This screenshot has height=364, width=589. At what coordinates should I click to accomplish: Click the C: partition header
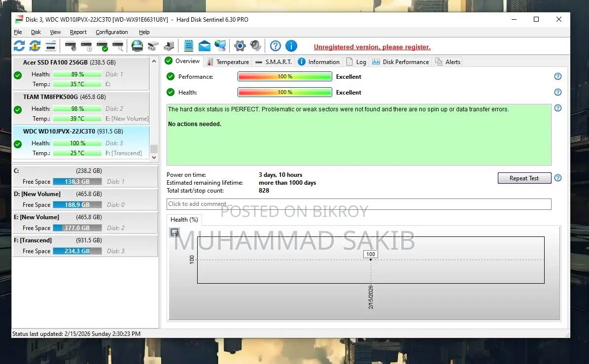(x=85, y=171)
